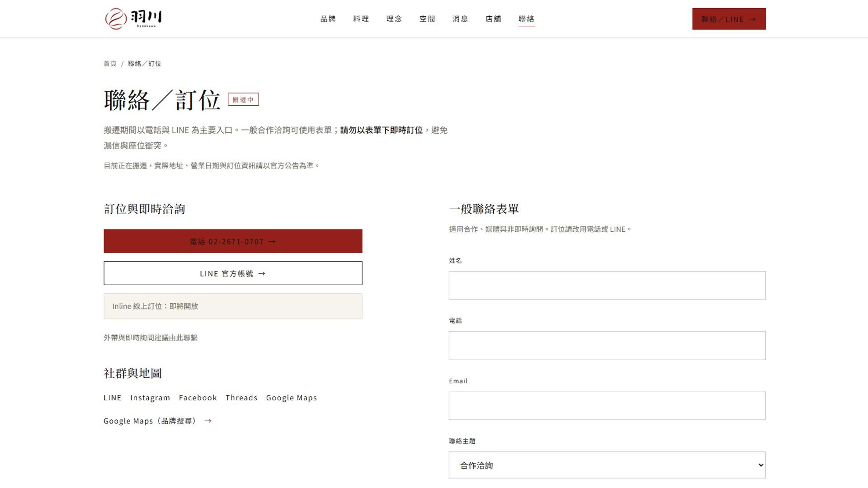Open the 品牌 menu item
The image size is (868, 488).
(328, 19)
